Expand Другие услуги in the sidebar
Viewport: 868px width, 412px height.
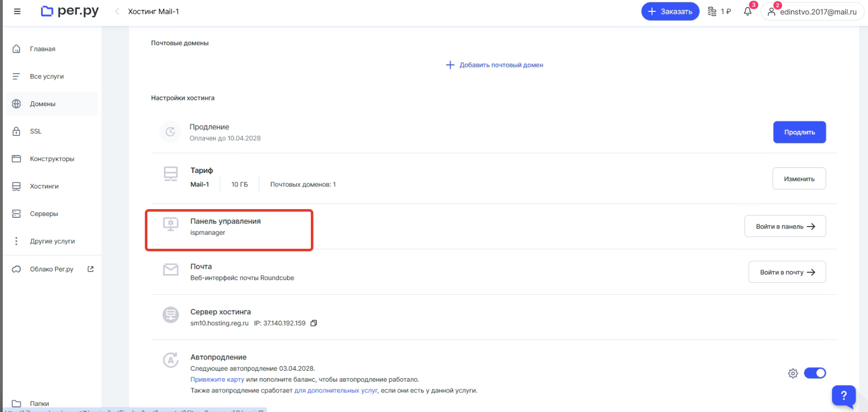pos(52,241)
